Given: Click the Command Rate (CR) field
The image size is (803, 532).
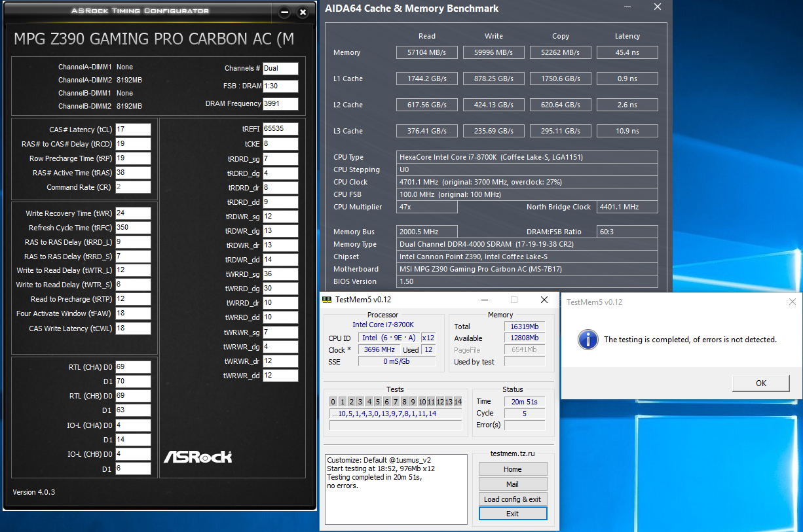Looking at the screenshot, I should (x=133, y=187).
